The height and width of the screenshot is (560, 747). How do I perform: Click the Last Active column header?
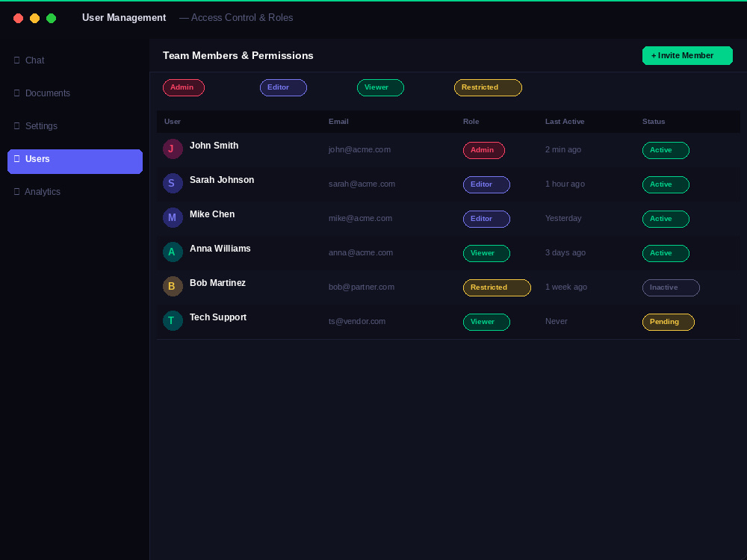click(565, 122)
